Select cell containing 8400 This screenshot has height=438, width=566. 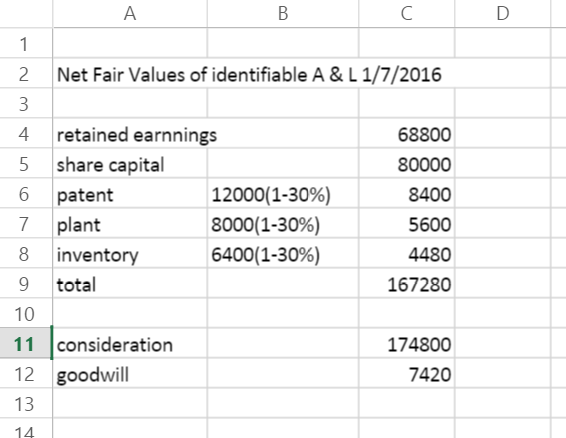point(407,195)
